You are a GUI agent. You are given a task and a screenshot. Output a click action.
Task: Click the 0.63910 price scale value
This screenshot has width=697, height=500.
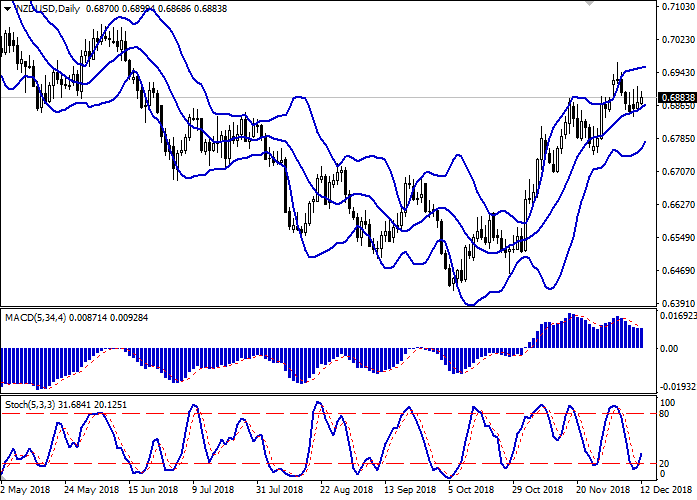coord(678,304)
